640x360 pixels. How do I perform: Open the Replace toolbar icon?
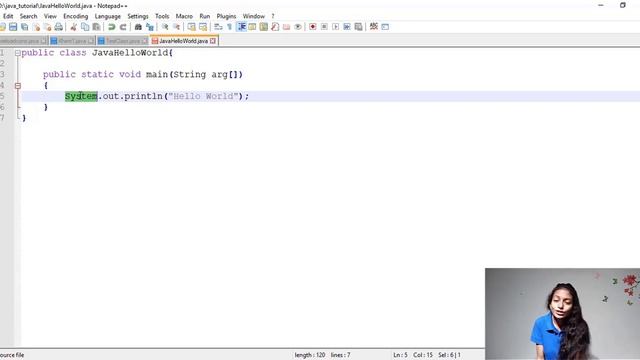click(150, 27)
